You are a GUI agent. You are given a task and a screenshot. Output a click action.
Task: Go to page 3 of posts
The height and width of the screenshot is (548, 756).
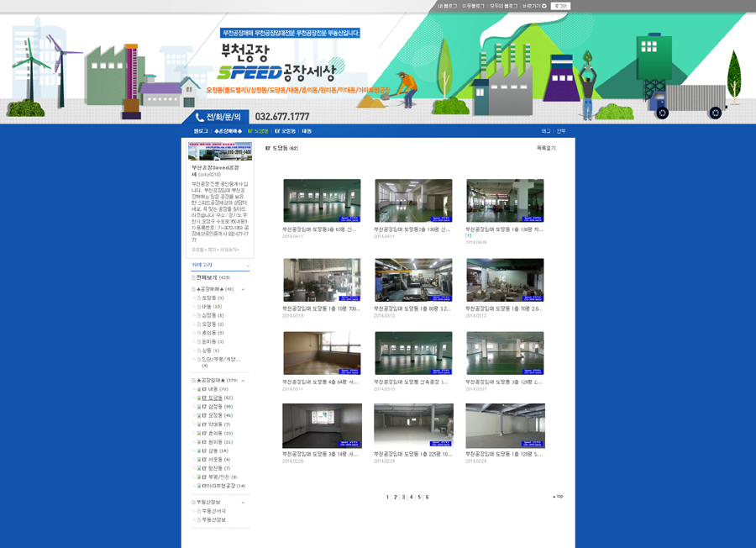pyautogui.click(x=403, y=497)
